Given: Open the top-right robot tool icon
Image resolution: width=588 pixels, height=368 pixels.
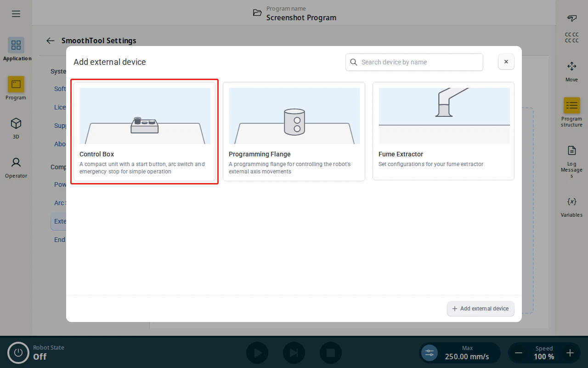Looking at the screenshot, I should [572, 18].
